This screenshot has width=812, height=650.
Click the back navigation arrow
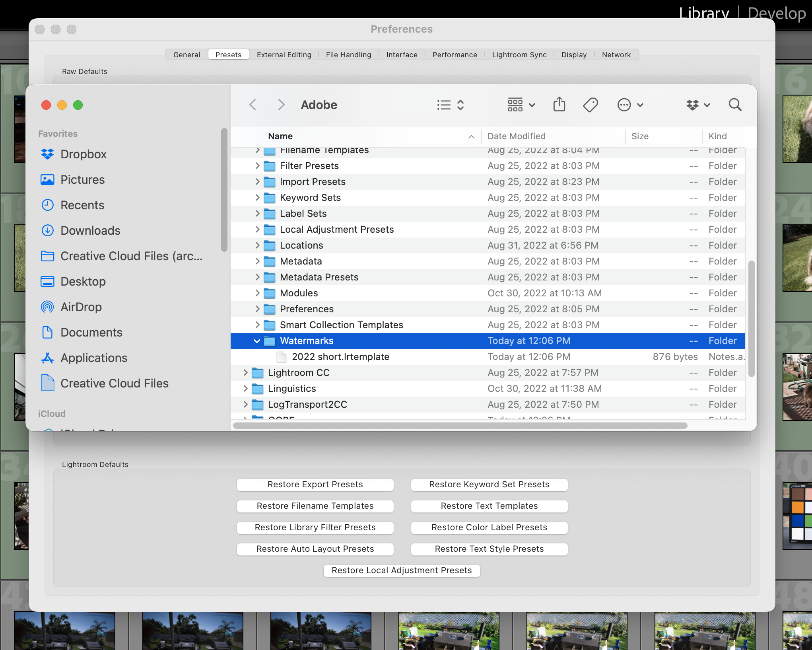coord(253,104)
